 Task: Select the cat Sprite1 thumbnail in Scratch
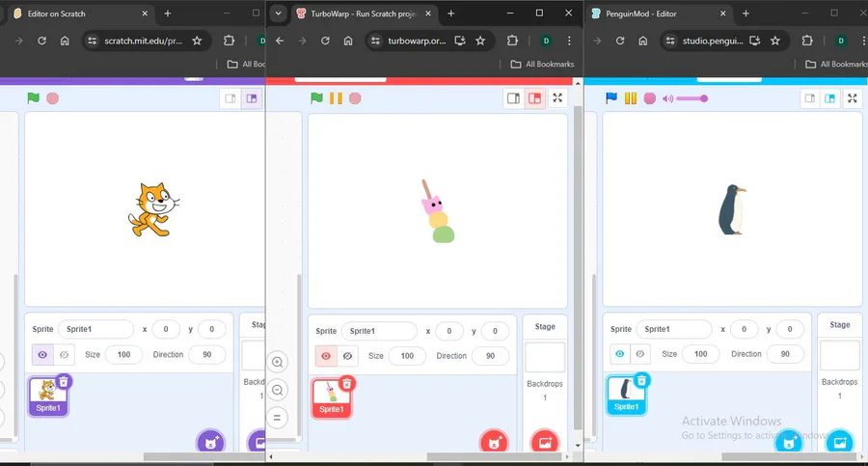(48, 397)
